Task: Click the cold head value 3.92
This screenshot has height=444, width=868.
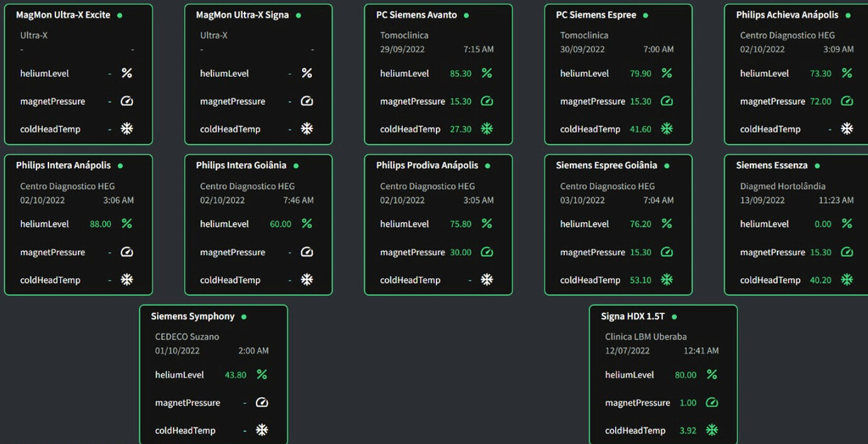Action: point(688,431)
